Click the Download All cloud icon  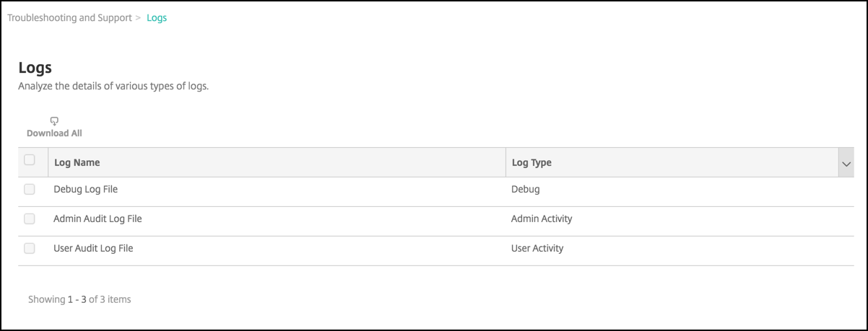(54, 120)
